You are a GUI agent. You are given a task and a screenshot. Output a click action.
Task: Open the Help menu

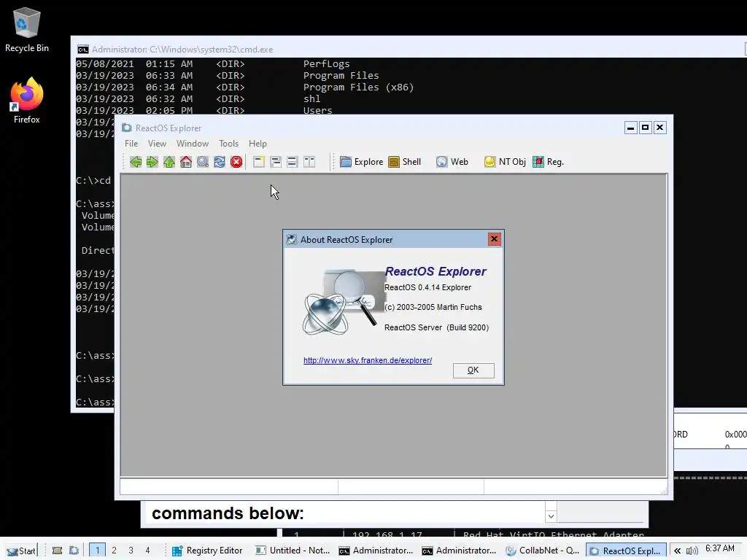258,144
